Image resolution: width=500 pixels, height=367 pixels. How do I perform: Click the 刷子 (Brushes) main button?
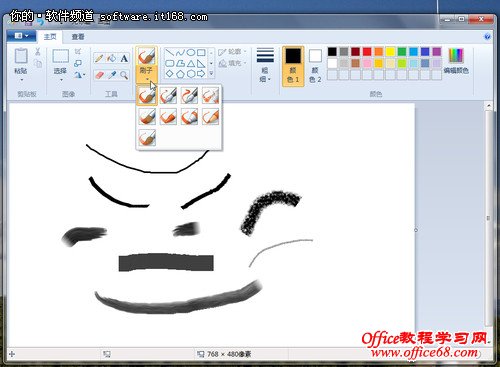tap(146, 61)
